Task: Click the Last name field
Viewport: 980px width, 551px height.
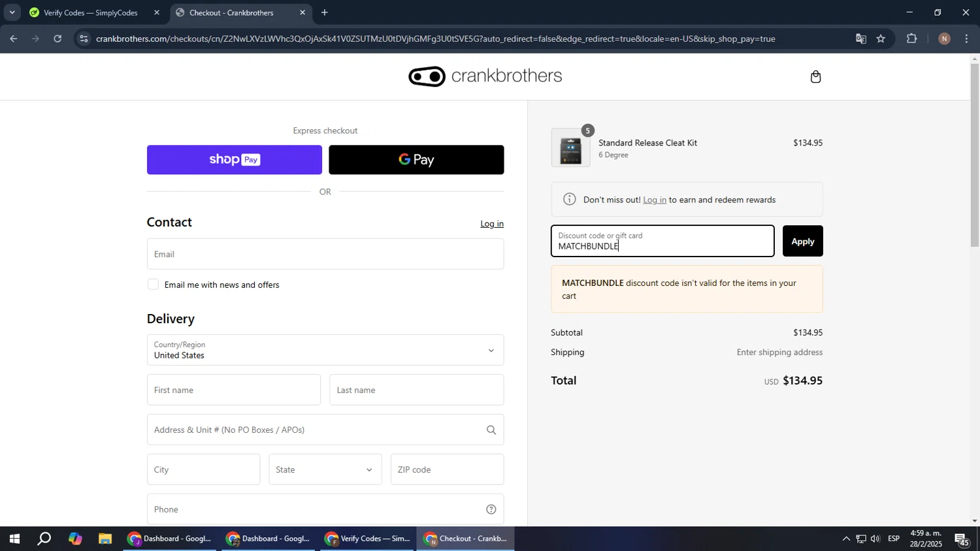Action: pos(417,390)
